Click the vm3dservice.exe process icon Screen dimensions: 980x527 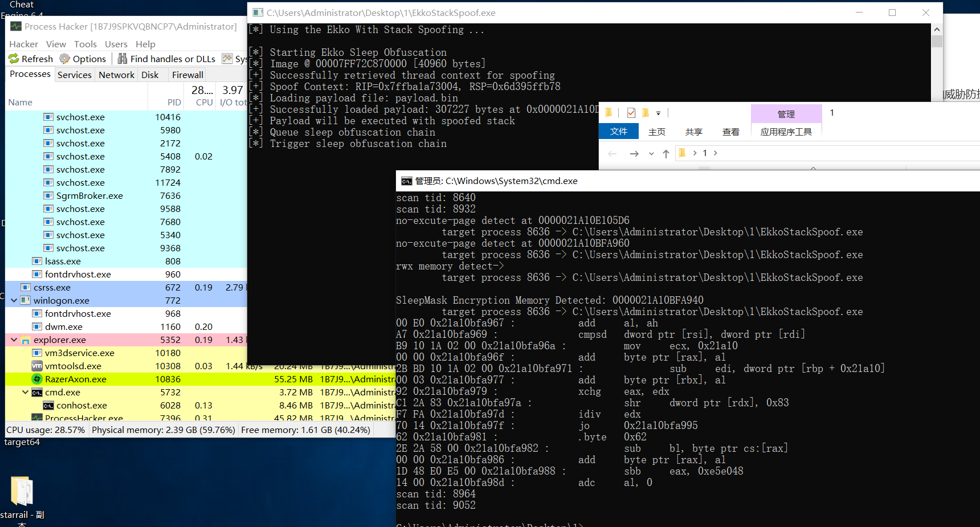coord(37,353)
